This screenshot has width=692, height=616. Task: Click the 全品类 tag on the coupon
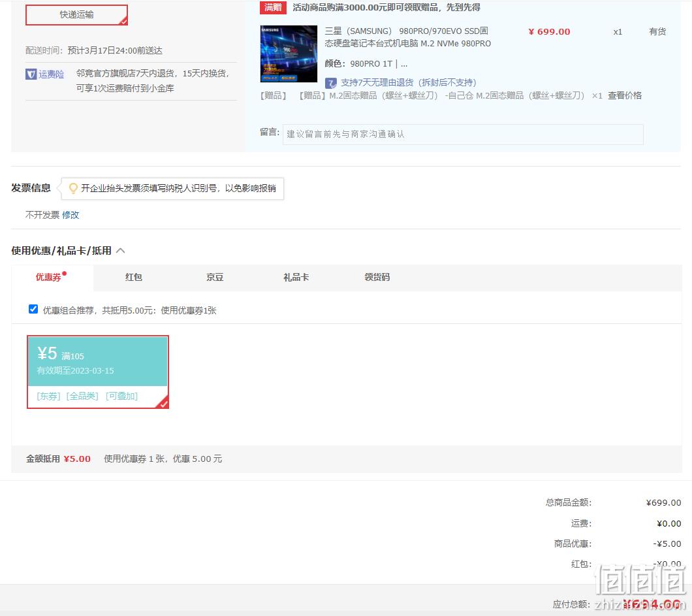click(82, 396)
